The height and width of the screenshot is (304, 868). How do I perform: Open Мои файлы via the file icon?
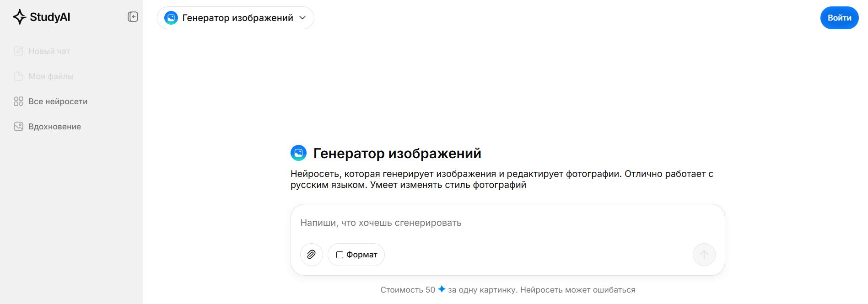(x=18, y=76)
